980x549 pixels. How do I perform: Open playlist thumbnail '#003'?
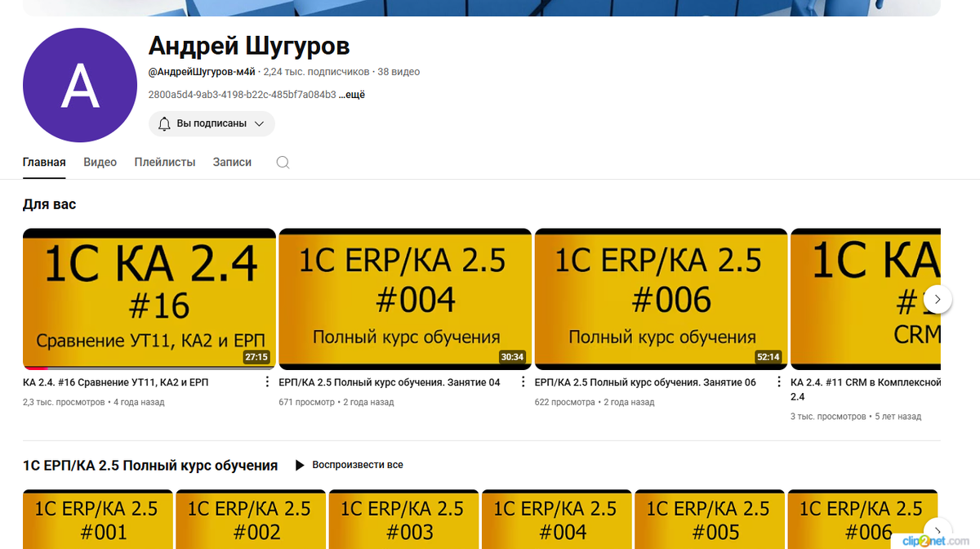click(x=403, y=519)
